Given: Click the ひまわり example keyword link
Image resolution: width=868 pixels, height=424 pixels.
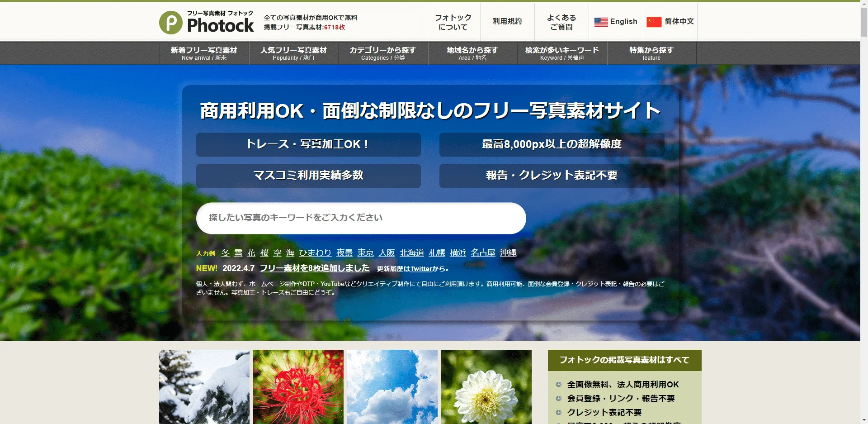Looking at the screenshot, I should point(315,253).
